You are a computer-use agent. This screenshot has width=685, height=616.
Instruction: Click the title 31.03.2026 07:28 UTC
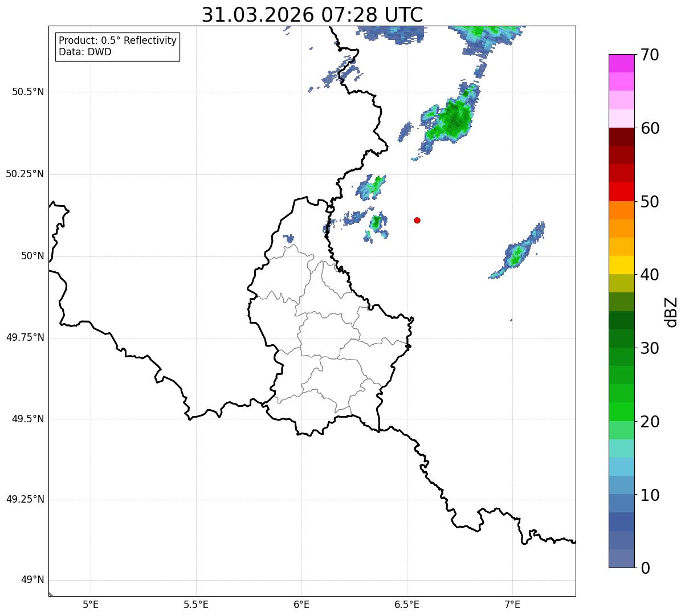tap(312, 15)
